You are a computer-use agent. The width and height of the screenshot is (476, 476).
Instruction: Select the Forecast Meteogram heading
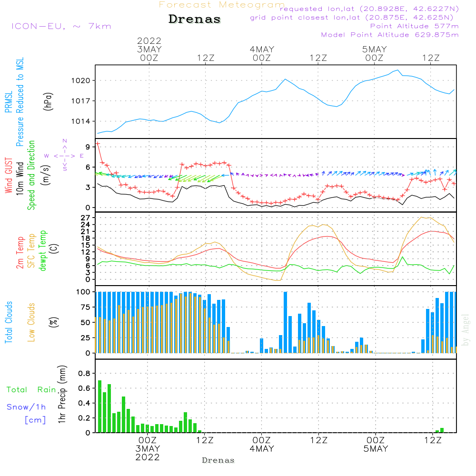tap(222, 5)
